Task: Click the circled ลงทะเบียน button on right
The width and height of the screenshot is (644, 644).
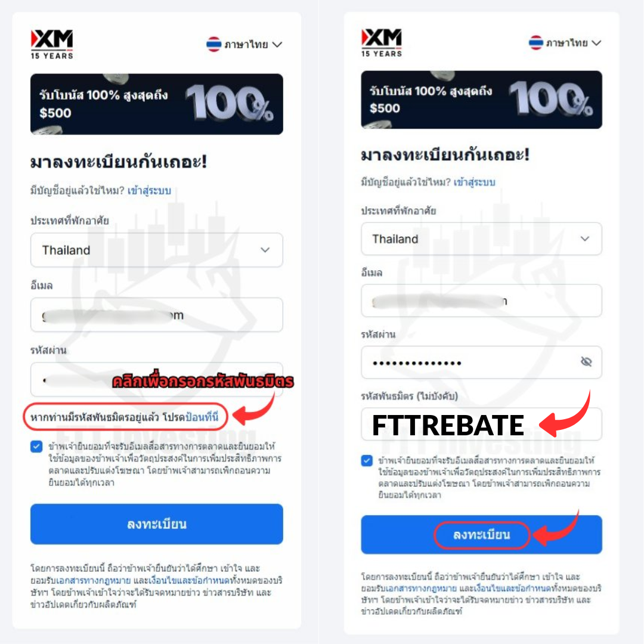Action: (x=481, y=535)
